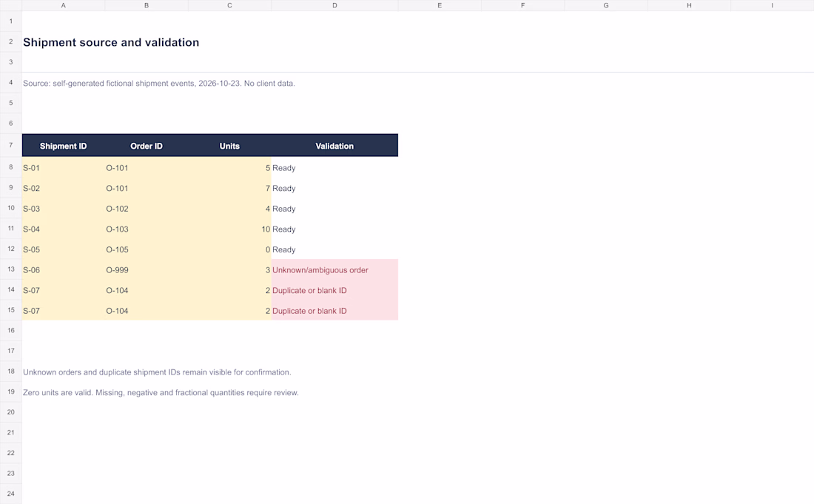Select the cell containing shipment S-02
The image size is (814, 504).
pyautogui.click(x=64, y=188)
